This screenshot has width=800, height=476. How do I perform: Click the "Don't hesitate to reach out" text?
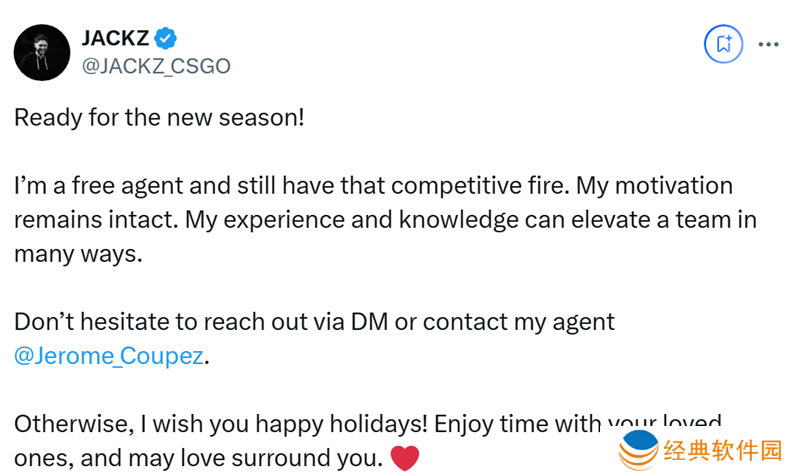coord(156,322)
